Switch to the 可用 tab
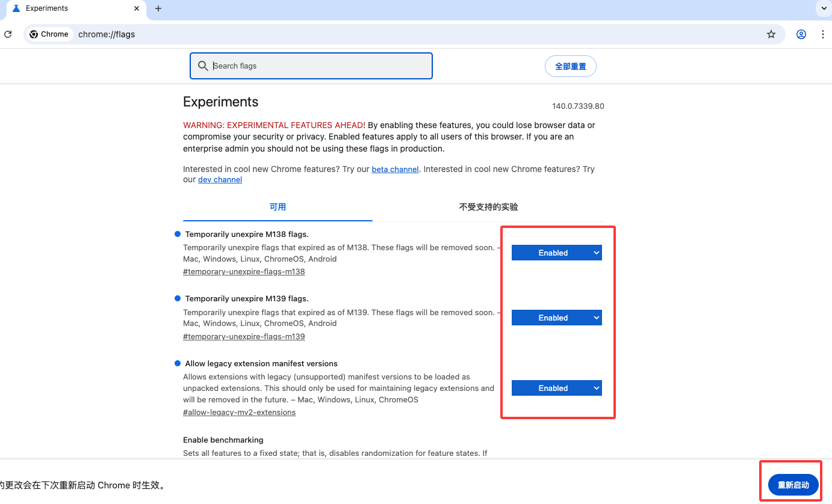This screenshot has height=504, width=832. (278, 207)
